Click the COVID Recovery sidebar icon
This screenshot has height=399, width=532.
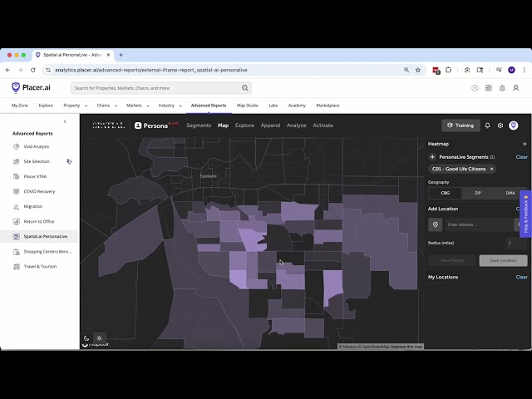tap(17, 191)
